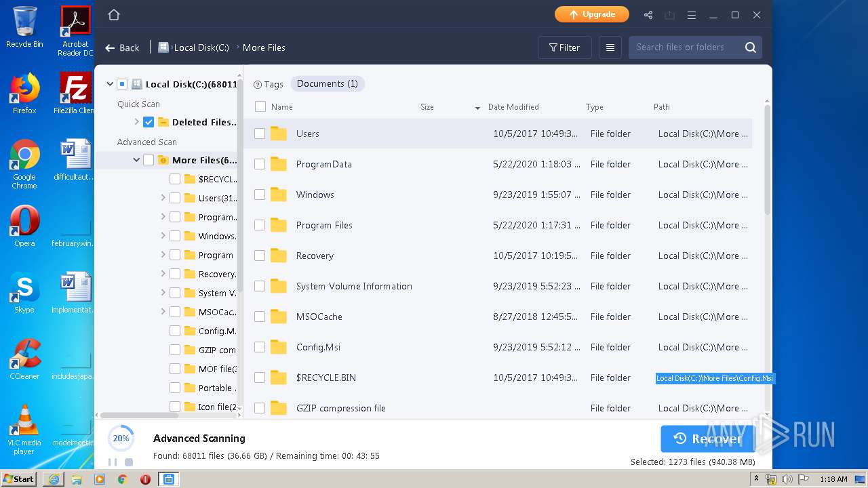The width and height of the screenshot is (868, 488).
Task: Stop the advanced scan
Action: click(x=129, y=462)
